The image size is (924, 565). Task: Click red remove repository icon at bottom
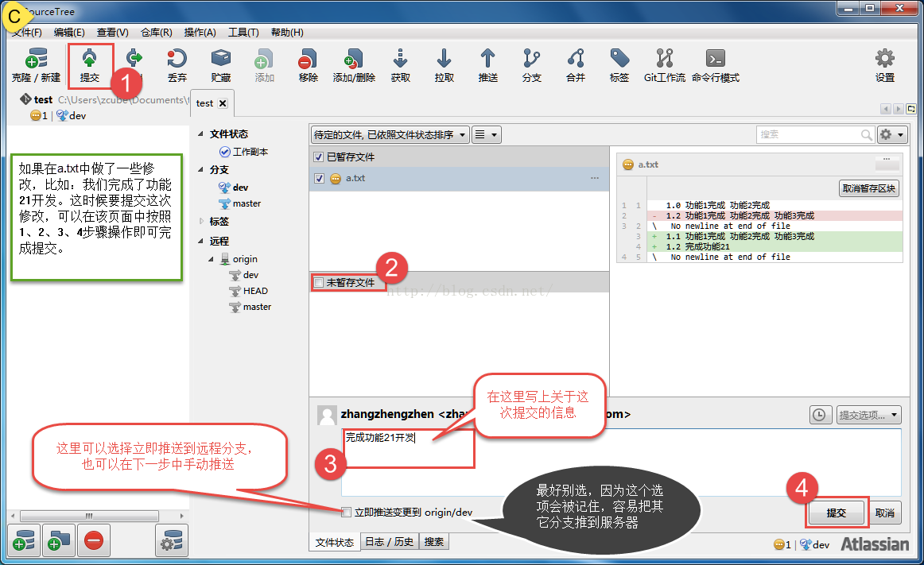[93, 540]
